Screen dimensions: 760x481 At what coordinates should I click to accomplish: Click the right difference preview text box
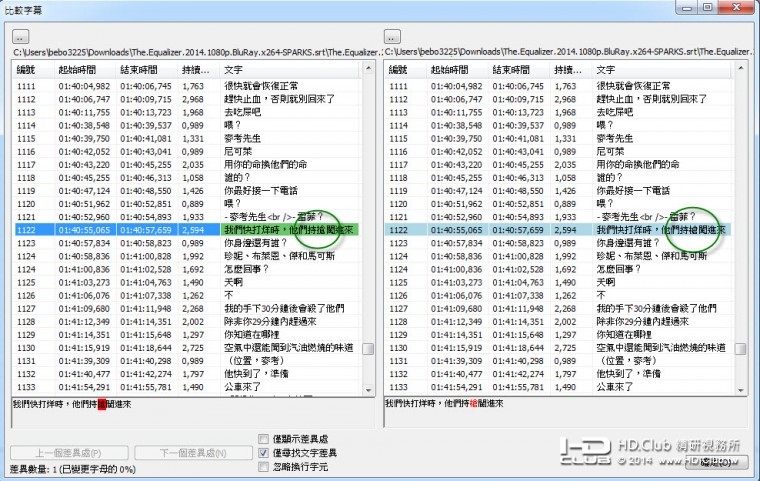pos(565,413)
